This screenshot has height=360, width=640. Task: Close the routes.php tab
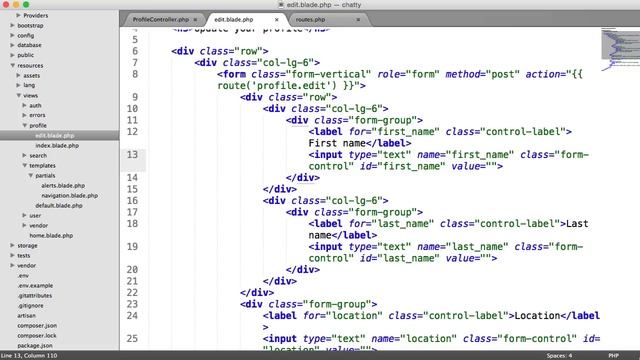[358, 20]
